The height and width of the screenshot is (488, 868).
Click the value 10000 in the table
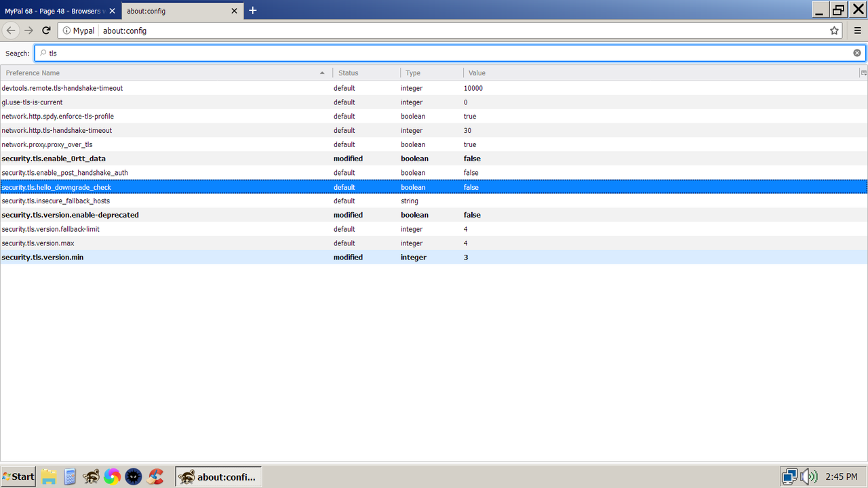pos(473,88)
